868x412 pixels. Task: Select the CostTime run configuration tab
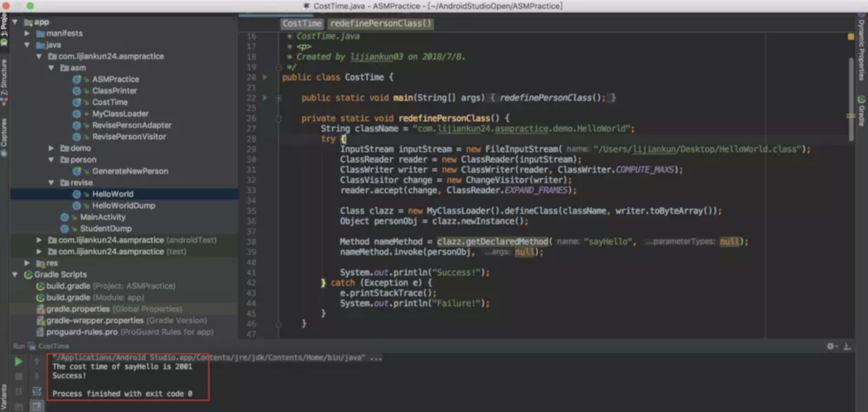tap(49, 346)
